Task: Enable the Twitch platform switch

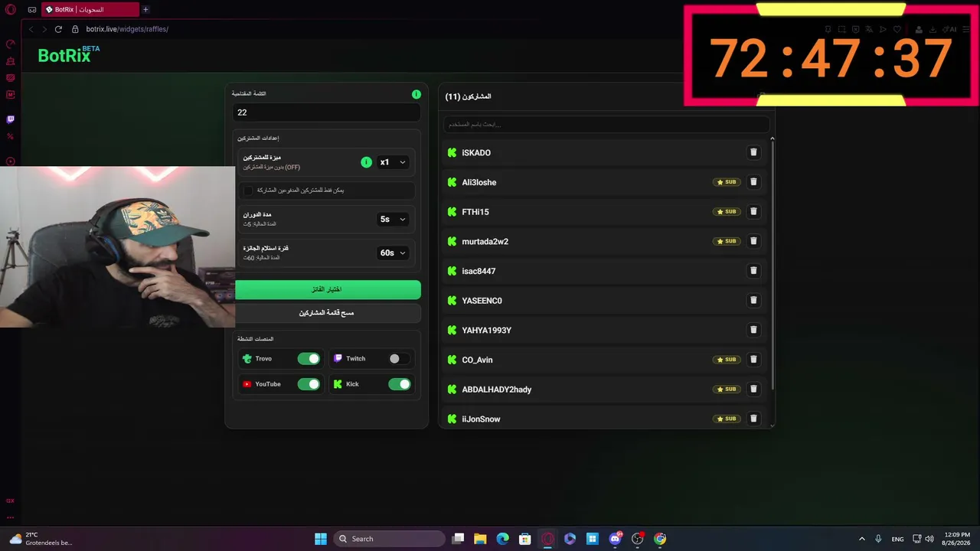Action: (399, 358)
